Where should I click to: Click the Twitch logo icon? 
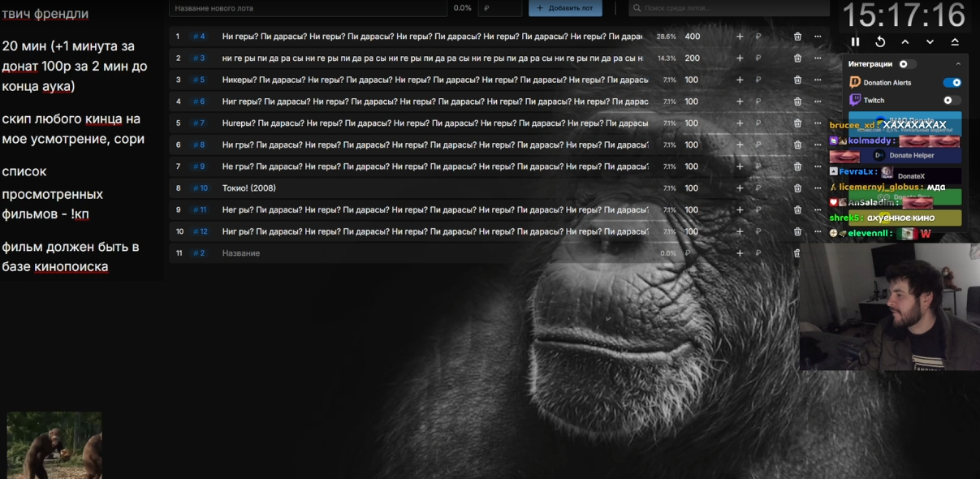coord(855,100)
